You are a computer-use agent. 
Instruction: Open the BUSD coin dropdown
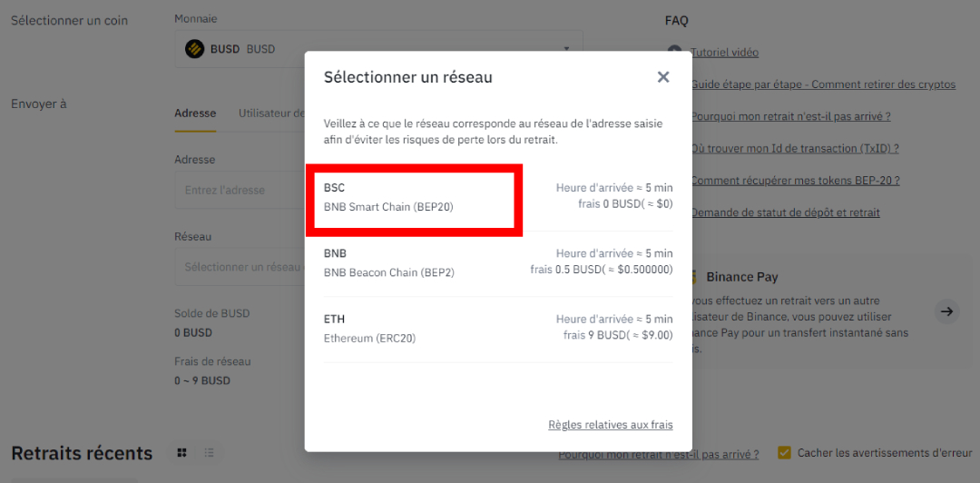[x=378, y=49]
